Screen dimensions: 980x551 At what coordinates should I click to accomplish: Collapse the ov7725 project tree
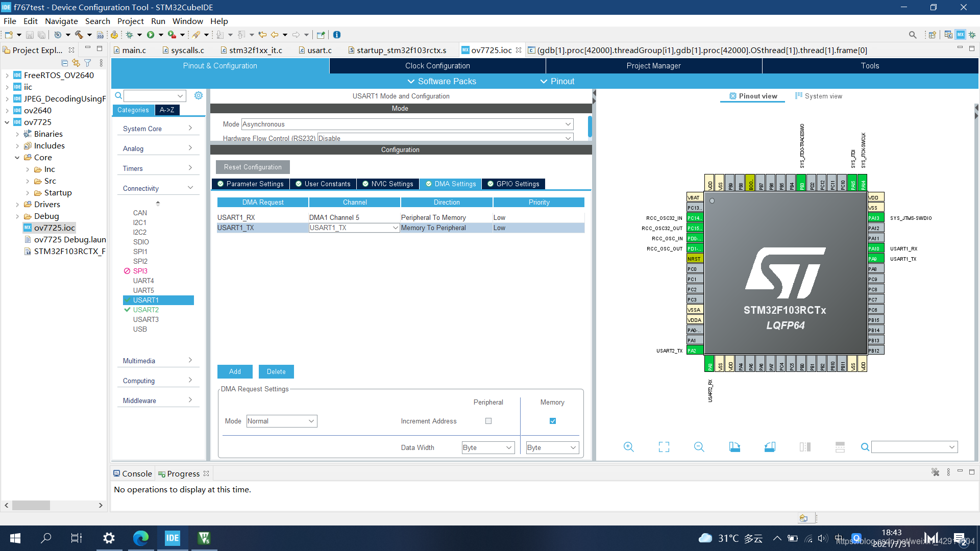point(7,122)
